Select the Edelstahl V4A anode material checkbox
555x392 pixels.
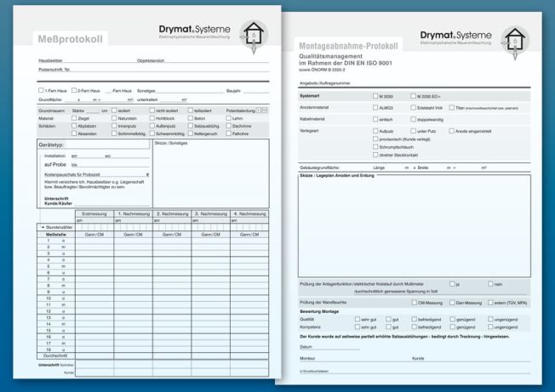point(413,108)
